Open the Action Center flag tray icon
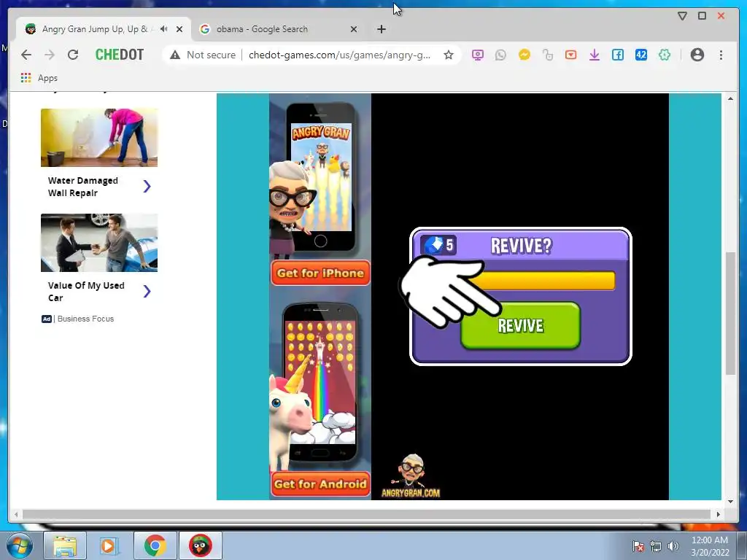The height and width of the screenshot is (560, 747). pyautogui.click(x=638, y=546)
